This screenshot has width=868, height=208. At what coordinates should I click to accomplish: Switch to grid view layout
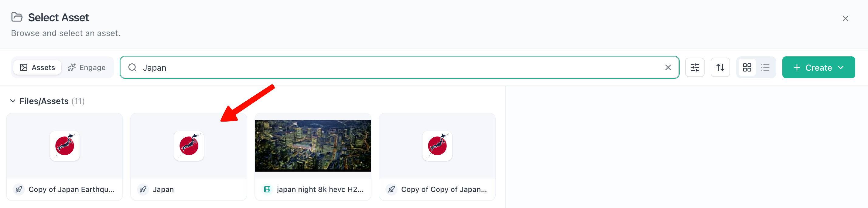pyautogui.click(x=747, y=67)
